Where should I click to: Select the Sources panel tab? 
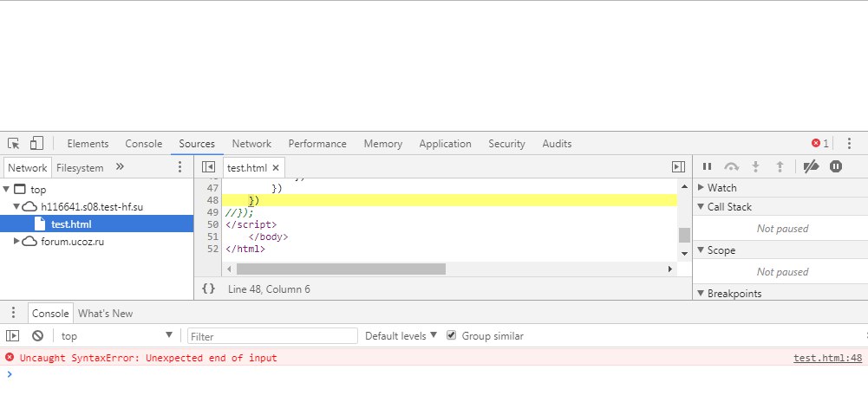click(197, 144)
